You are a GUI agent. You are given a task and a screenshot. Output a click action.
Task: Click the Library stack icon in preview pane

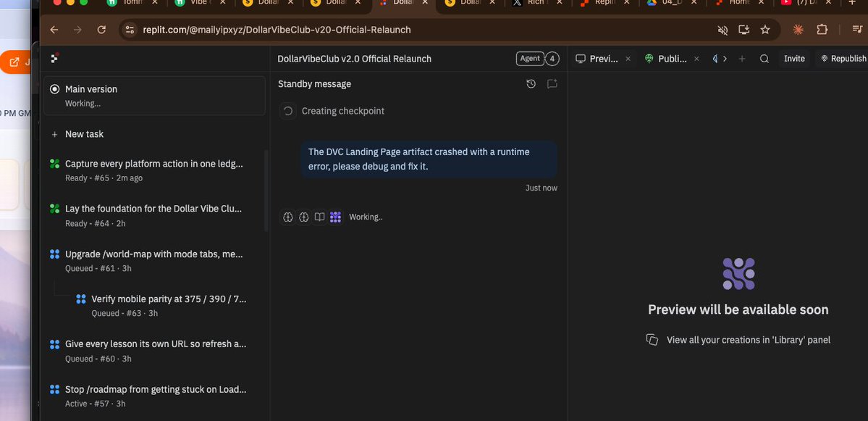(x=652, y=340)
